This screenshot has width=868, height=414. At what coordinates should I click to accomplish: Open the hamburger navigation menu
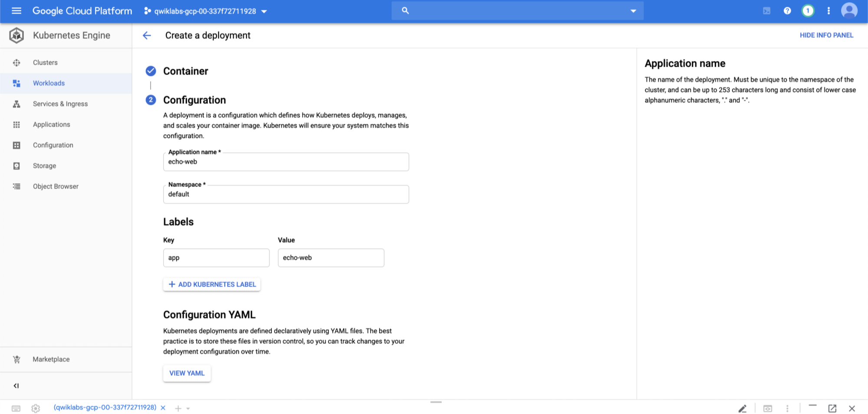16,11
